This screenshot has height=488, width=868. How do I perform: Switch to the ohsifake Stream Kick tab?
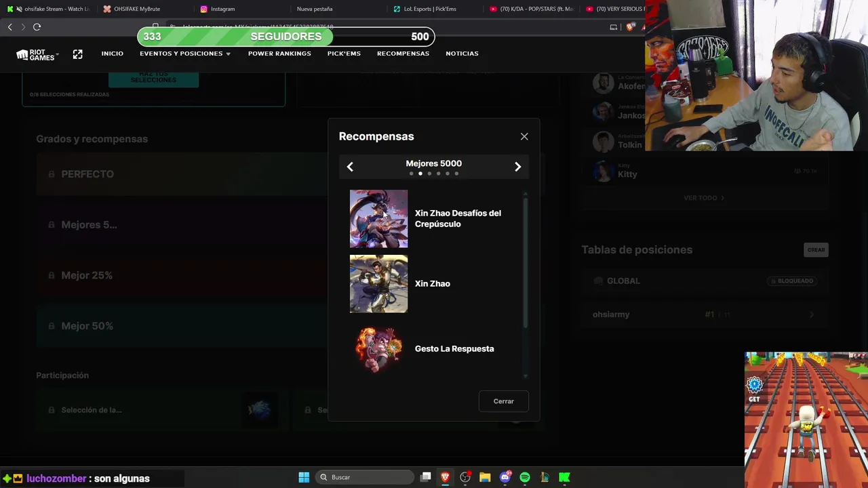click(48, 9)
